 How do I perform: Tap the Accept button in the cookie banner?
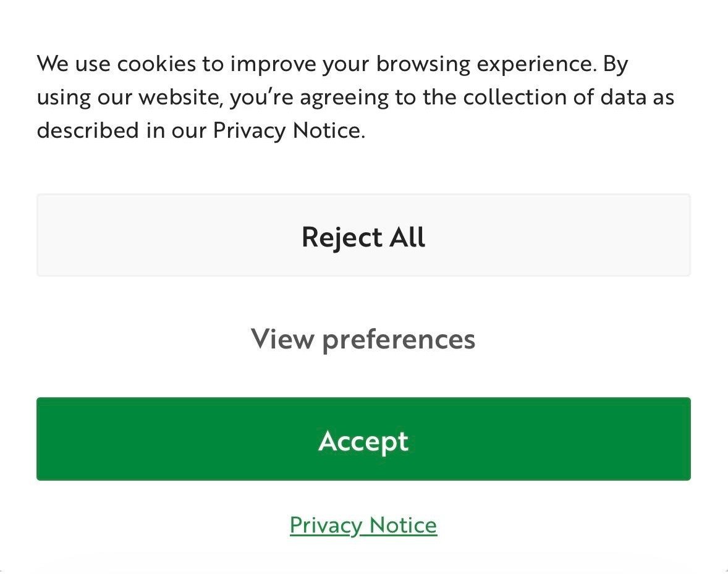pyautogui.click(x=363, y=439)
